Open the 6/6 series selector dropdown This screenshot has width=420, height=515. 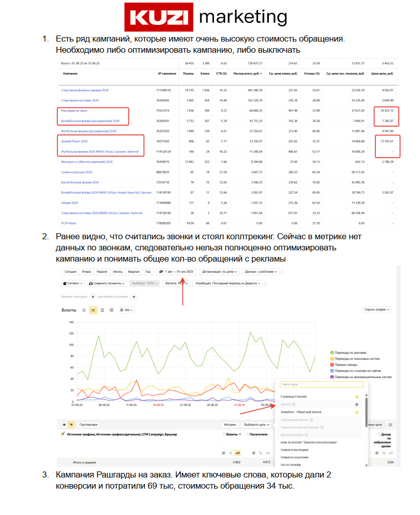pyautogui.click(x=126, y=310)
